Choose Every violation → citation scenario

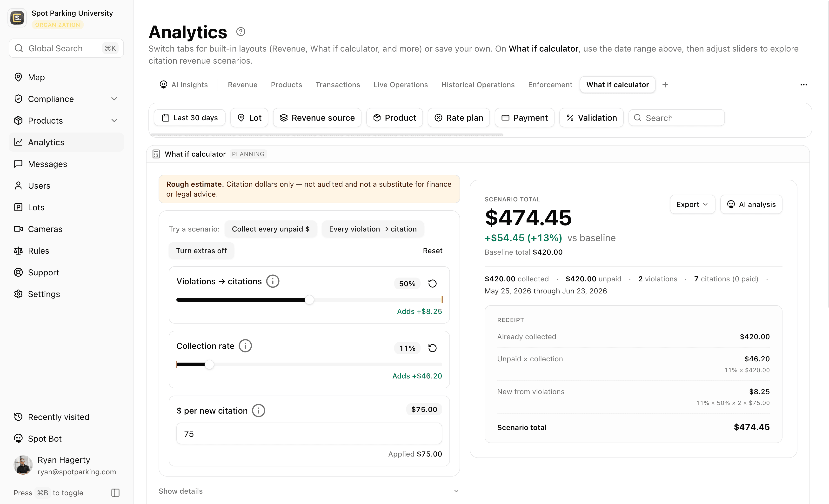(x=373, y=229)
